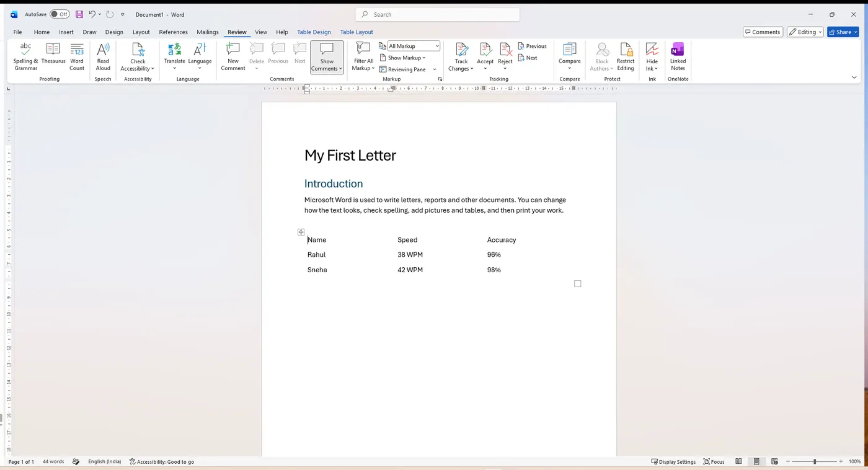Expand the Share dropdown
Viewport: 868px width, 470px height.
856,32
